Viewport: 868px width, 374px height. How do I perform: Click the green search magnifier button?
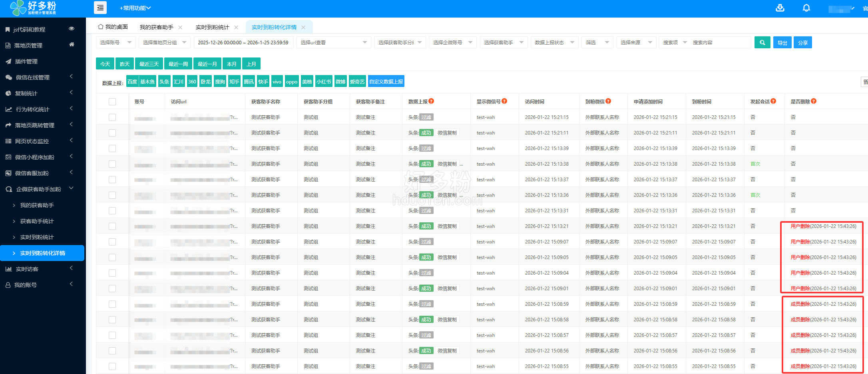(x=762, y=42)
